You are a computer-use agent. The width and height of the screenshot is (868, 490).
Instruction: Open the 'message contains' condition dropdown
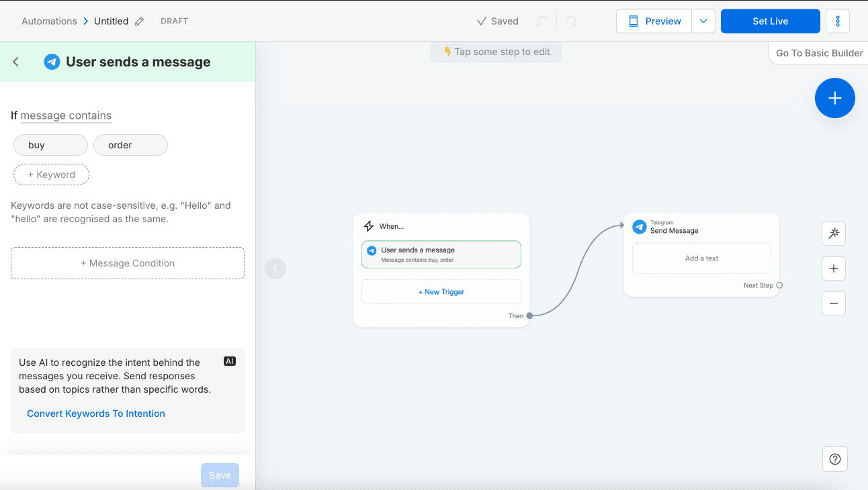click(66, 115)
